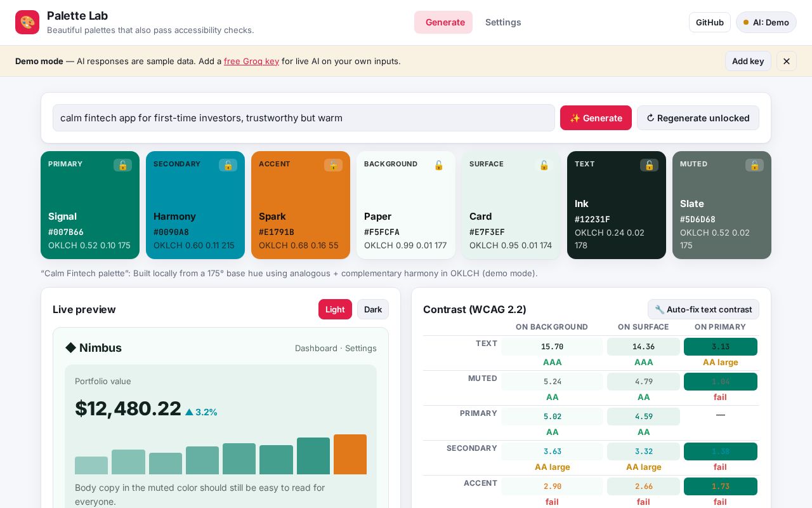The width and height of the screenshot is (812, 508).
Task: Click the Secondary on Background 3.63 cell
Action: tap(552, 451)
